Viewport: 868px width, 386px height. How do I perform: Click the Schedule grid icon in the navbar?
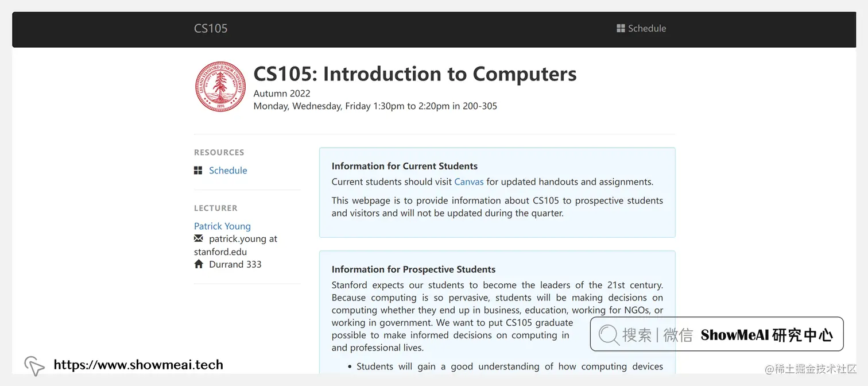coord(620,28)
